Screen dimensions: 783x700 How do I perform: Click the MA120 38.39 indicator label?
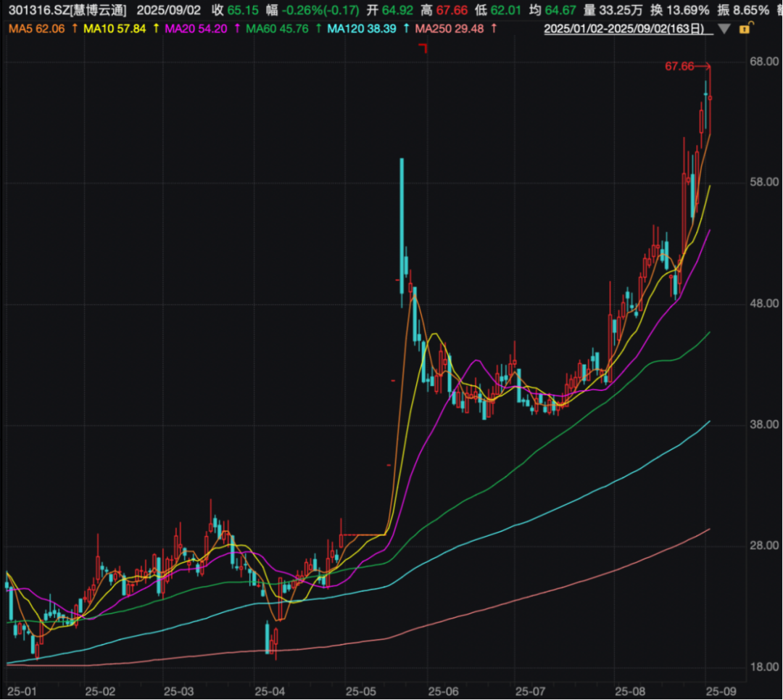(362, 29)
